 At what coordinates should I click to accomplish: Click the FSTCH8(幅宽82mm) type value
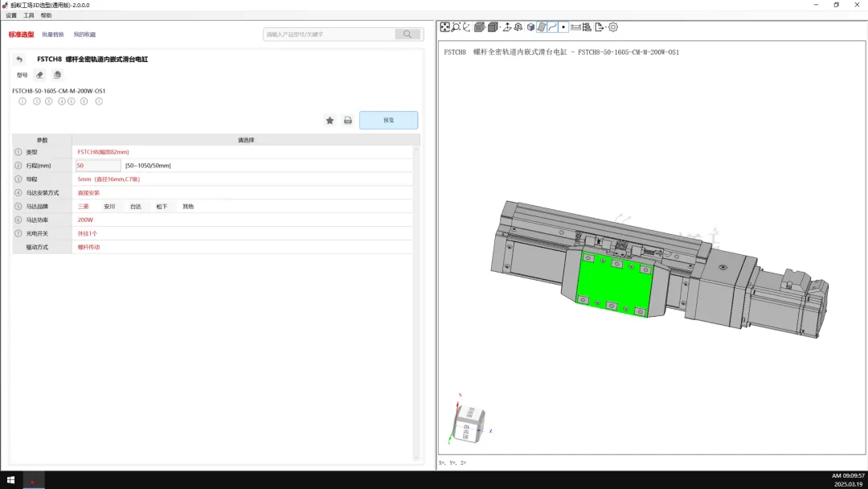click(x=103, y=152)
